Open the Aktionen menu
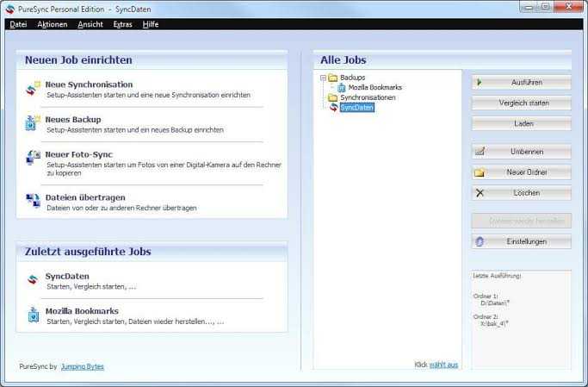The width and height of the screenshot is (588, 387). [x=53, y=24]
